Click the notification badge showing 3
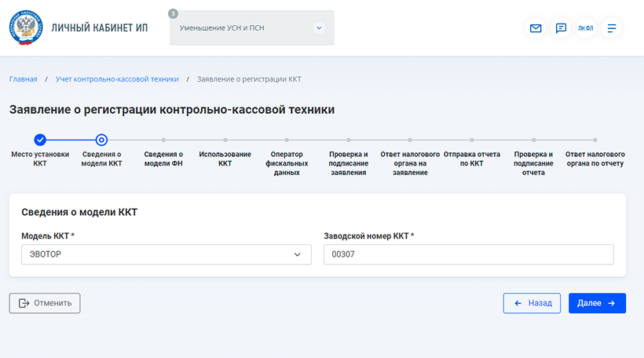Viewport: 644px width, 358px height. tap(173, 13)
